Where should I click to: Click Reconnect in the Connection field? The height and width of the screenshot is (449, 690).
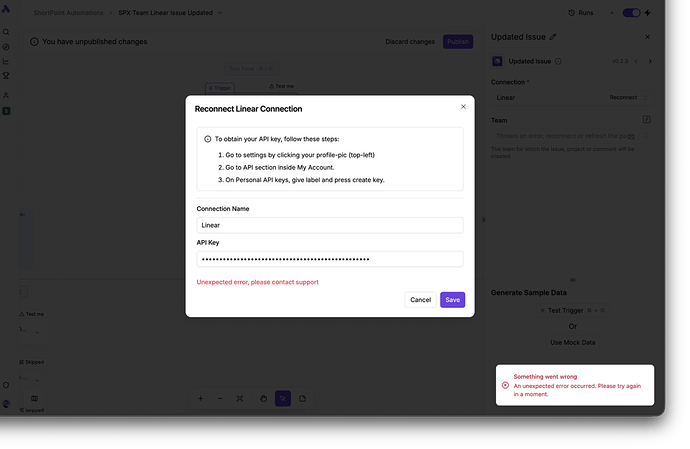(623, 97)
